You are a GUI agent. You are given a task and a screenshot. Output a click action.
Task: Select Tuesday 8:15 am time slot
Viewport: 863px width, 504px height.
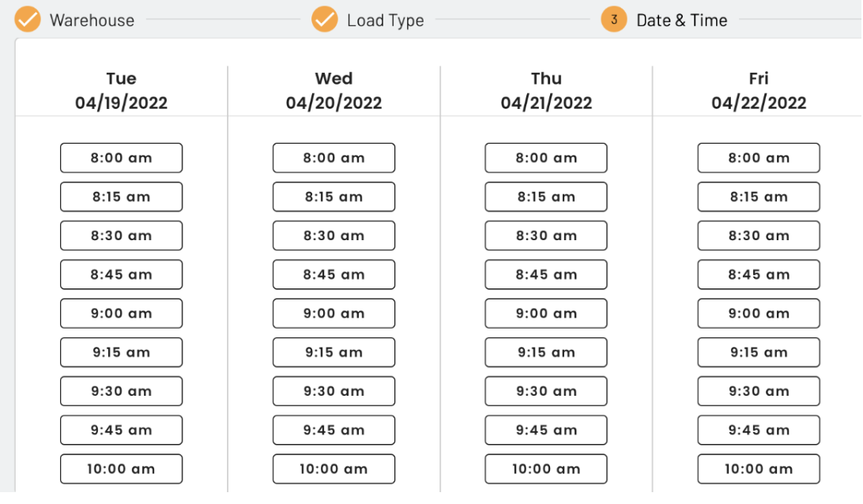(121, 197)
